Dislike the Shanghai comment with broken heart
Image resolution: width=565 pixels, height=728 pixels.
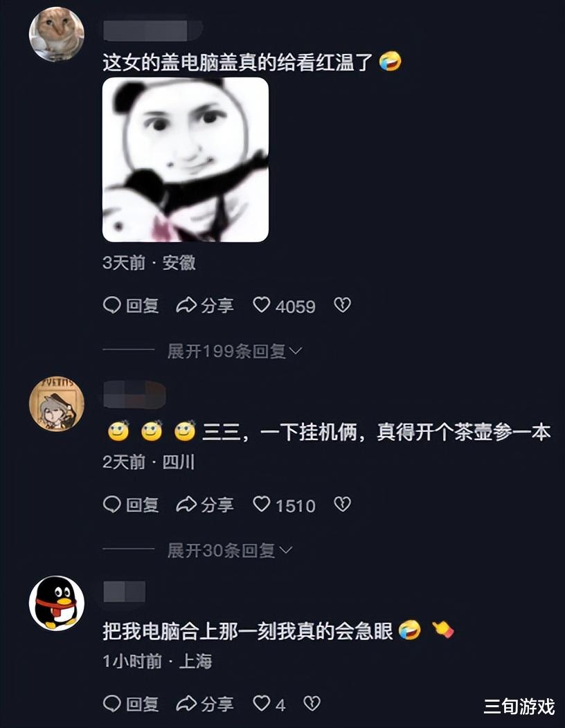tap(312, 703)
